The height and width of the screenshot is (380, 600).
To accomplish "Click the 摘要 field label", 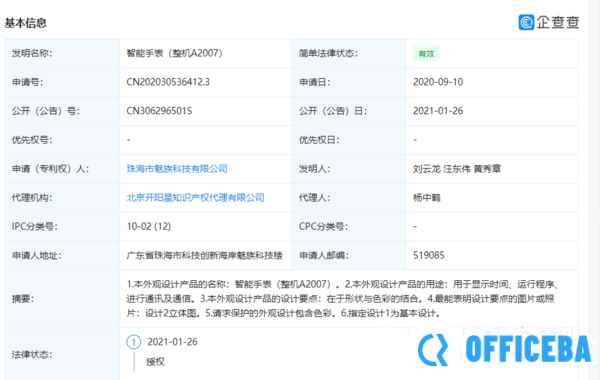I will (23, 298).
